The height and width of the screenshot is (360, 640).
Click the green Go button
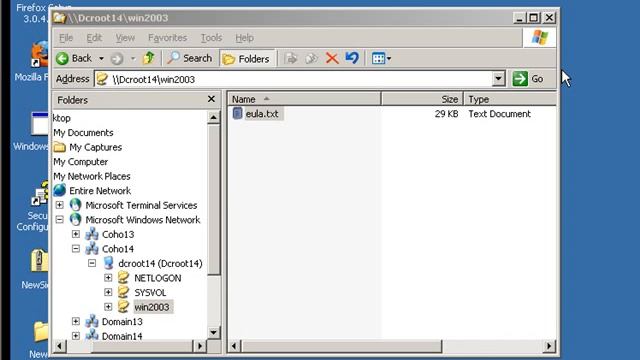click(529, 79)
